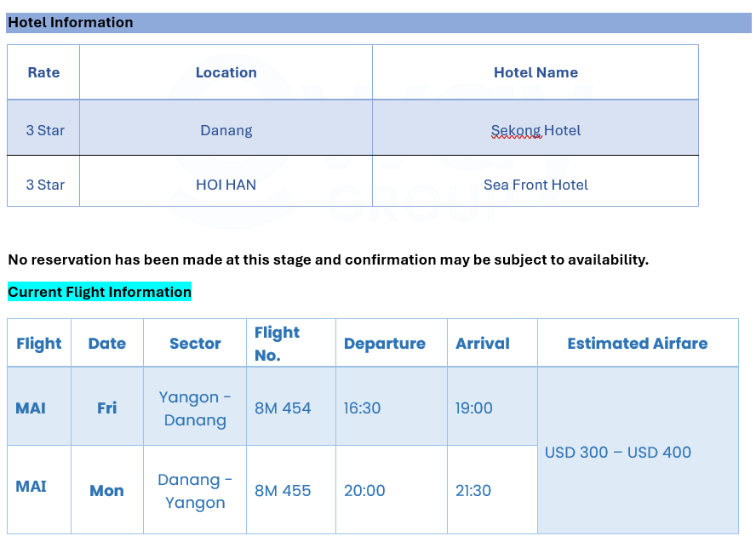
Task: Click the 'Danang - Yangon' sector cell
Action: tap(195, 491)
